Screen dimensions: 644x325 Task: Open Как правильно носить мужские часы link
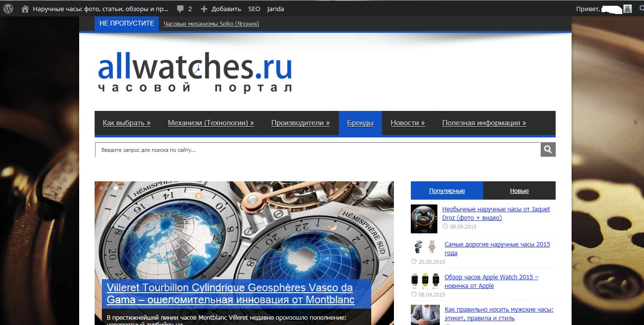(499, 314)
